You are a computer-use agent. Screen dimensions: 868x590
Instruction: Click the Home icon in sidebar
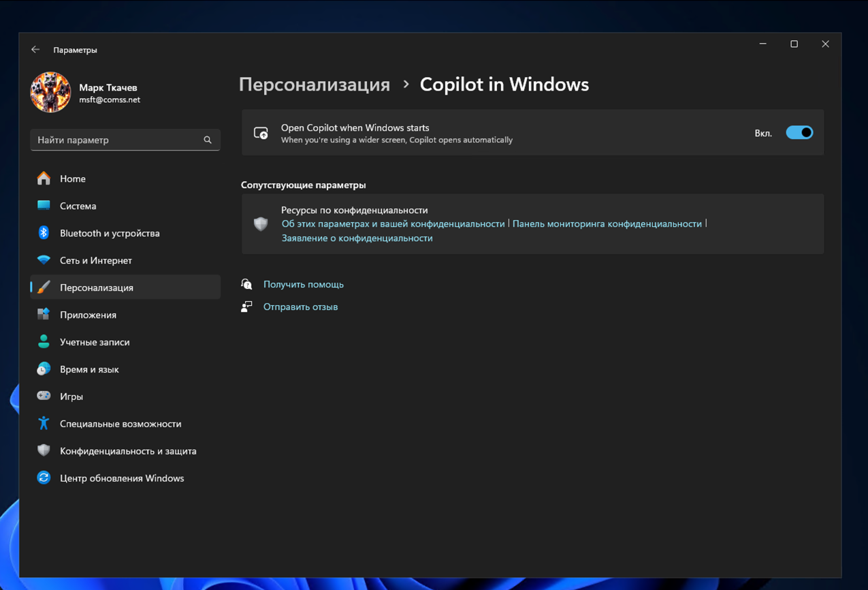tap(44, 178)
